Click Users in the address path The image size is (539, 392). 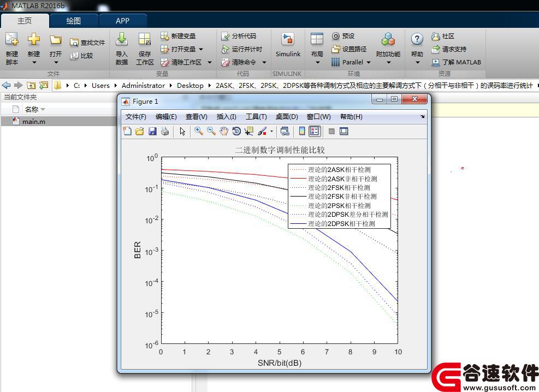tap(100, 86)
